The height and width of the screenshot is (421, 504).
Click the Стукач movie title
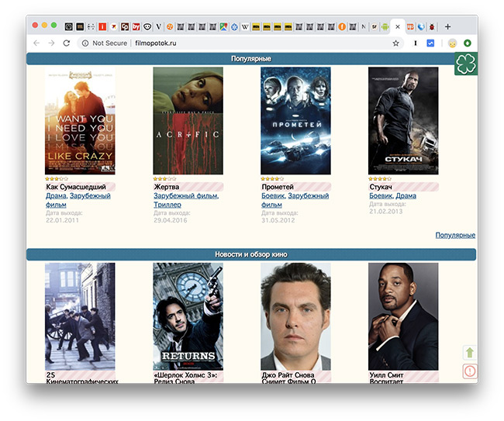tap(381, 187)
